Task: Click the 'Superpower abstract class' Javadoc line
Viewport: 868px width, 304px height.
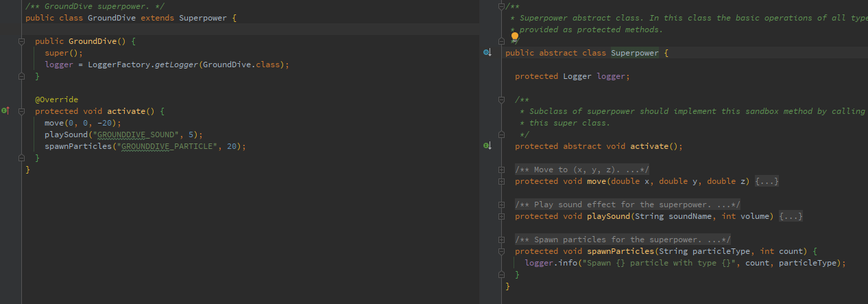Action: tap(688, 18)
